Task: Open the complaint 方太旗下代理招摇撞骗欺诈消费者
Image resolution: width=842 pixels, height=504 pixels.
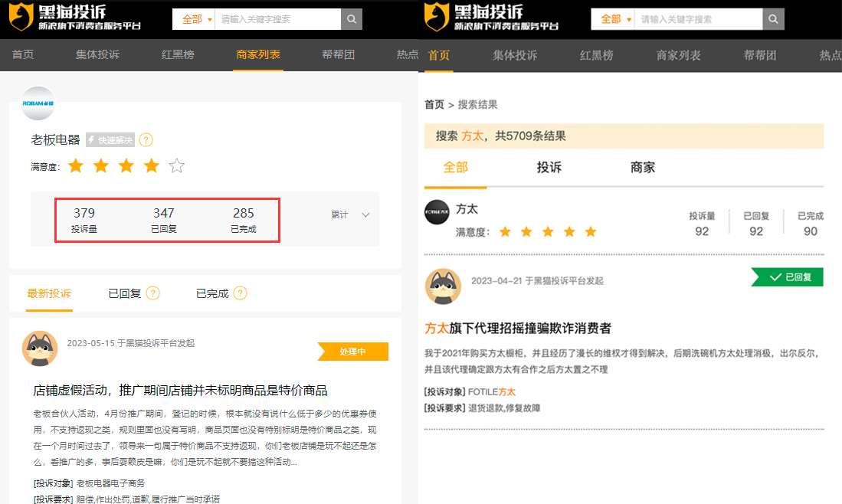Action: 517,329
